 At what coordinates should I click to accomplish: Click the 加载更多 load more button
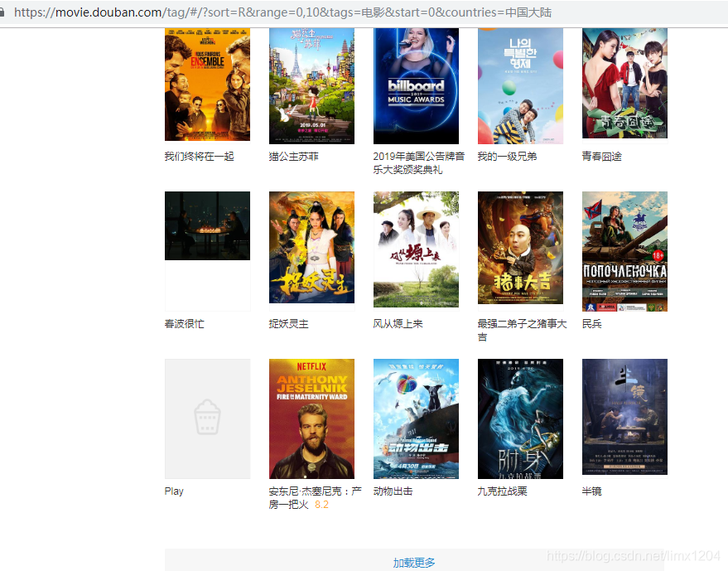[414, 562]
